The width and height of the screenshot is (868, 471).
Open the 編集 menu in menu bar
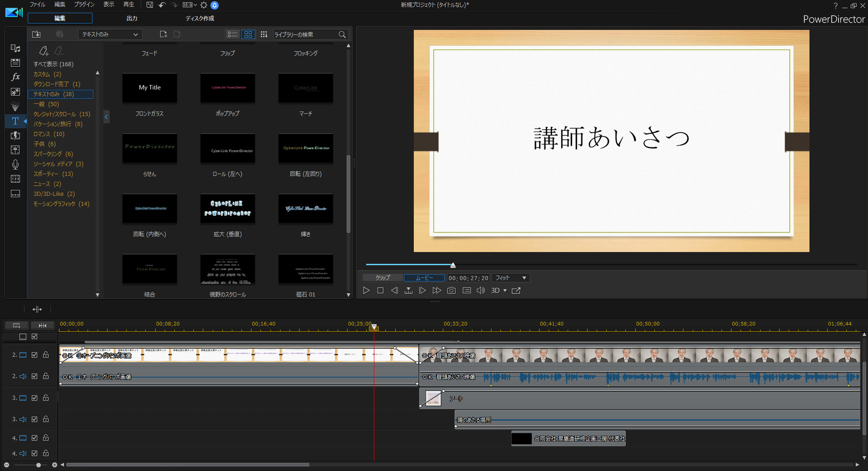(60, 5)
